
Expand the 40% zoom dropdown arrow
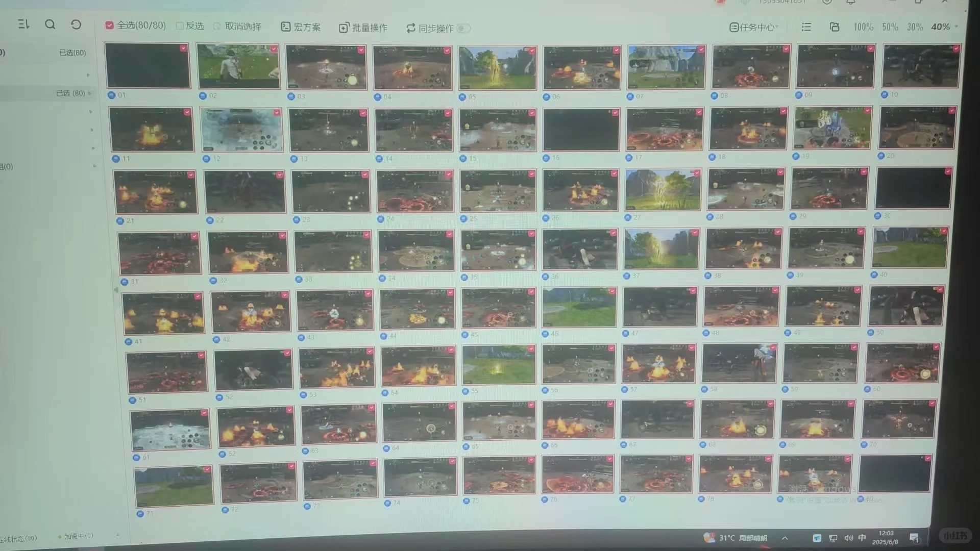(956, 27)
